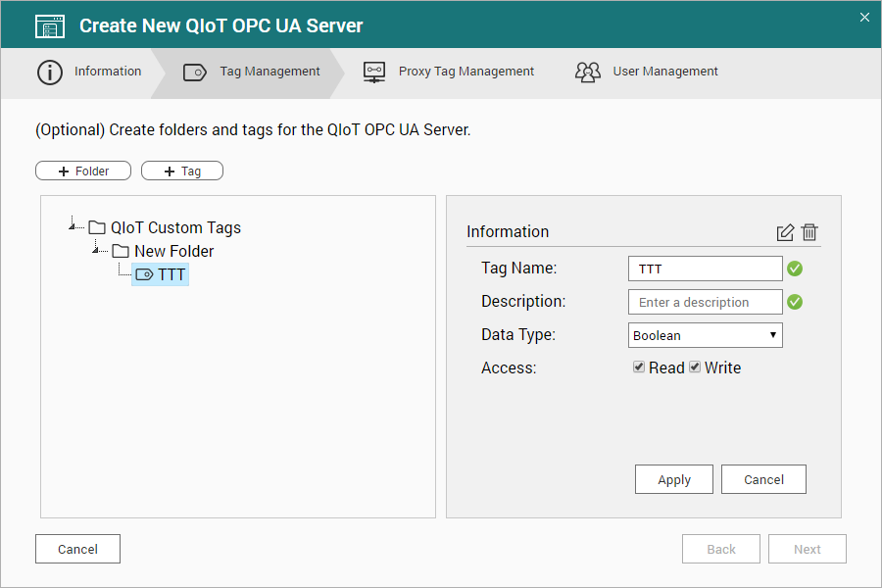The width and height of the screenshot is (882, 588).
Task: Click the 'Description:' label
Action: coord(523,302)
